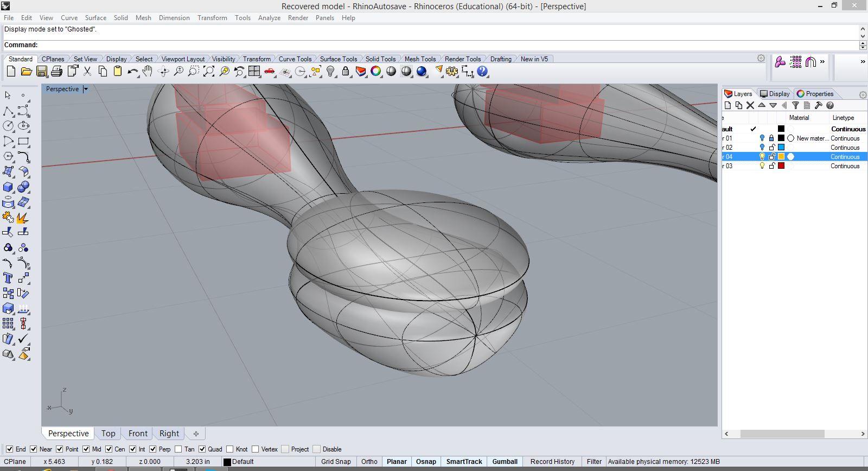
Task: Click the Zoom Extents icon
Action: [x=209, y=71]
